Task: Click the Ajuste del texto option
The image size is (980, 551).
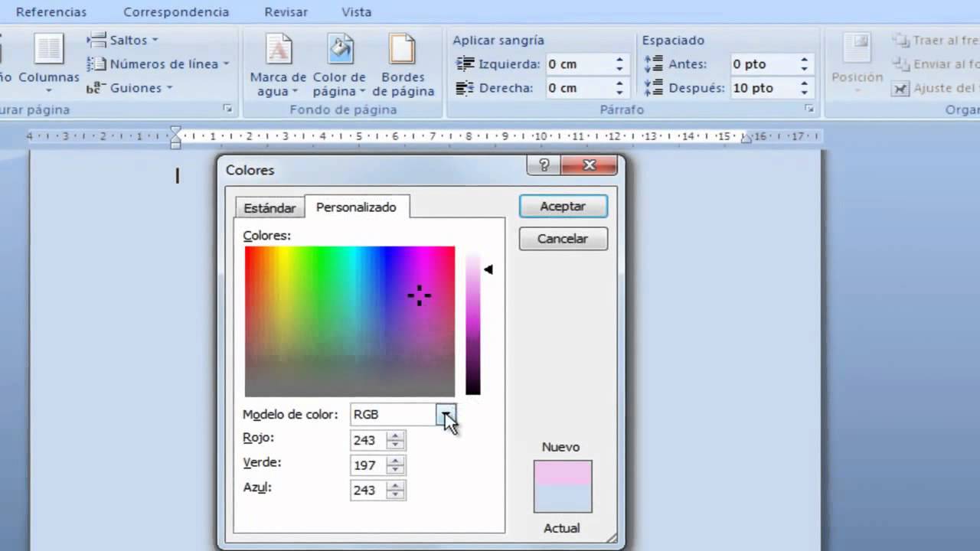Action: 936,88
